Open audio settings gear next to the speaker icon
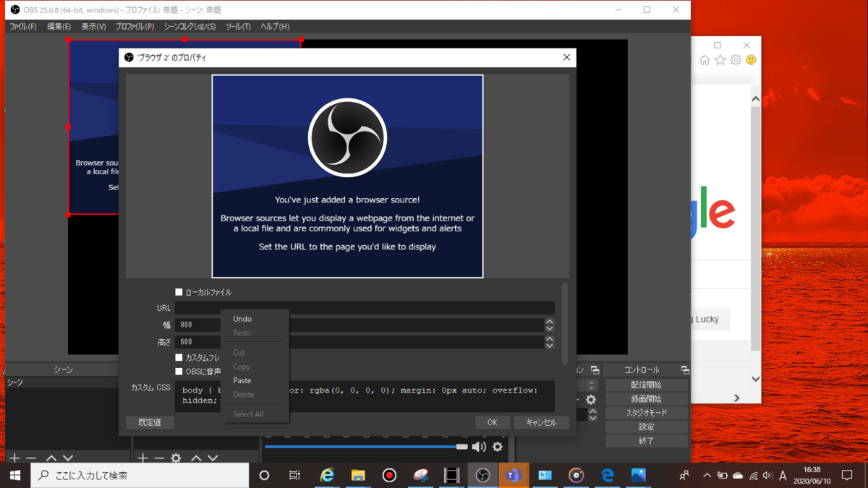The image size is (868, 488). pos(498,447)
